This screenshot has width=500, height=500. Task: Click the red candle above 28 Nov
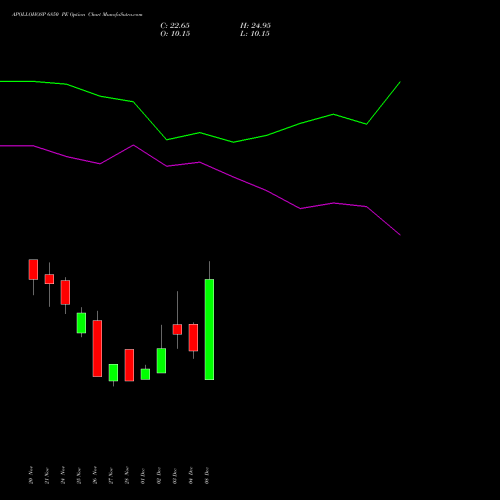(129, 365)
